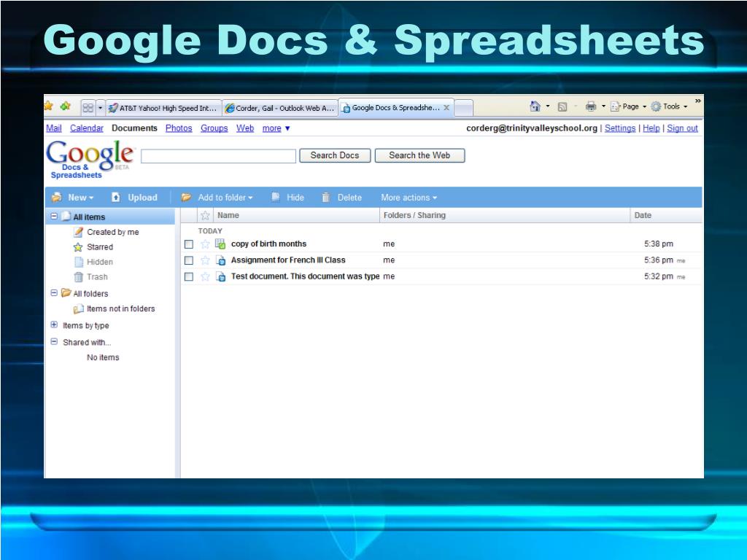The height and width of the screenshot is (560, 747).
Task: Open a new blank browser tab
Action: coord(463,108)
